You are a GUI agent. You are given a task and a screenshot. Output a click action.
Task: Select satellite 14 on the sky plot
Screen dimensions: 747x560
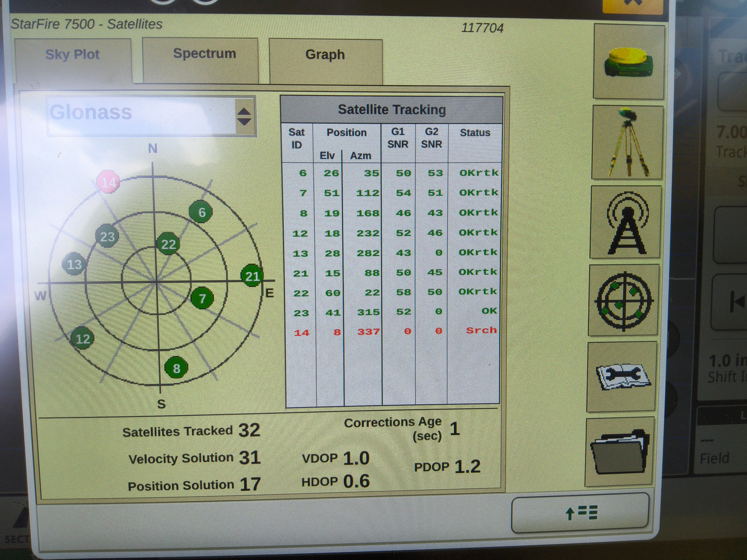click(x=109, y=182)
